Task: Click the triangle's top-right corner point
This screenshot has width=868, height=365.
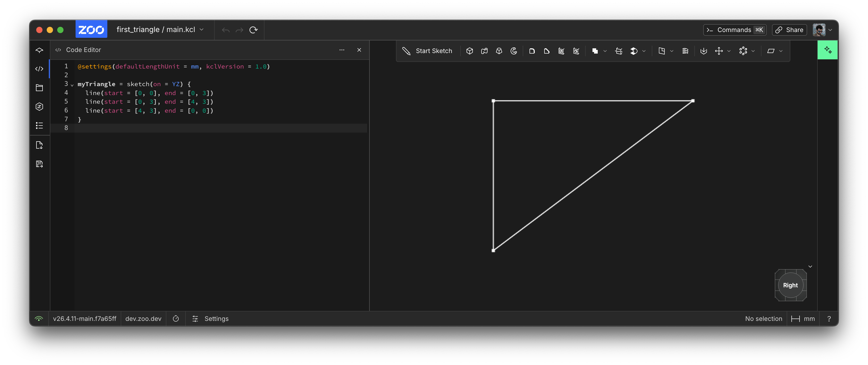Action: (x=693, y=101)
